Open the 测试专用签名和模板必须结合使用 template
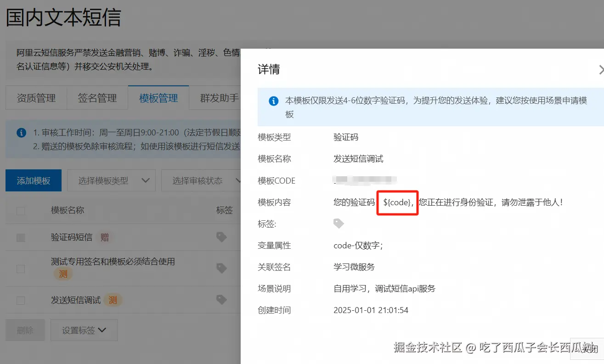The width and height of the screenshot is (604, 364). [113, 262]
